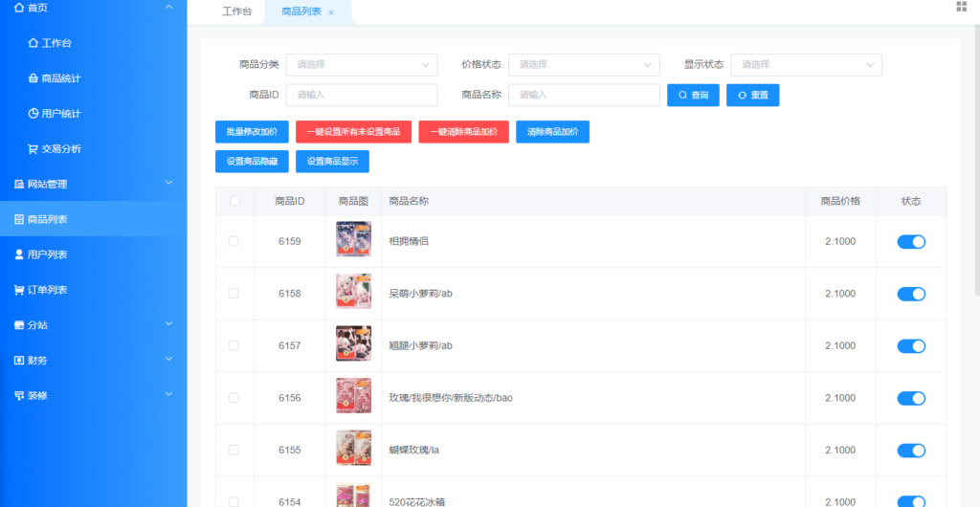Click the basket icon beside 商品统计
Screen dimensions: 980x507
tap(33, 78)
